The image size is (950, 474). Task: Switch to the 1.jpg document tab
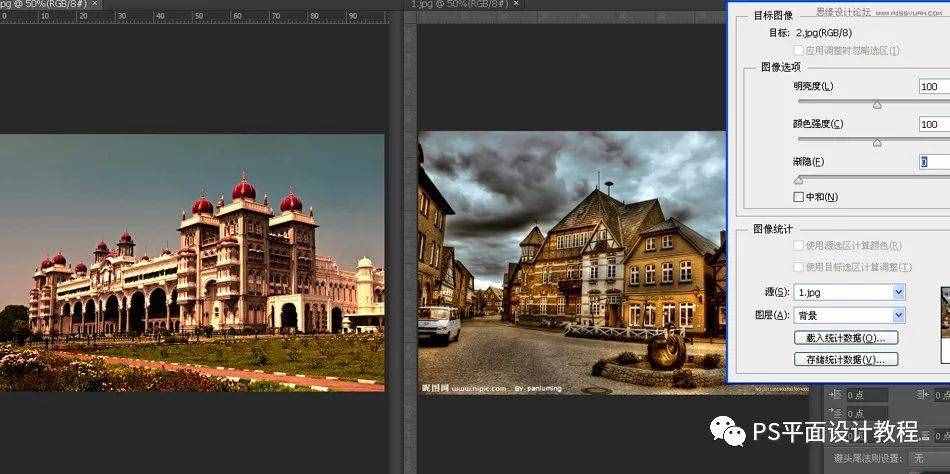[x=455, y=5]
